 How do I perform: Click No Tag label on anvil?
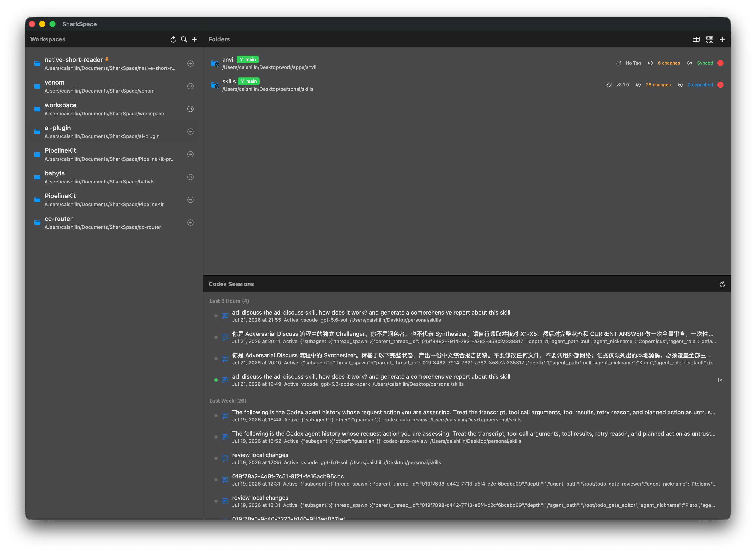[633, 63]
